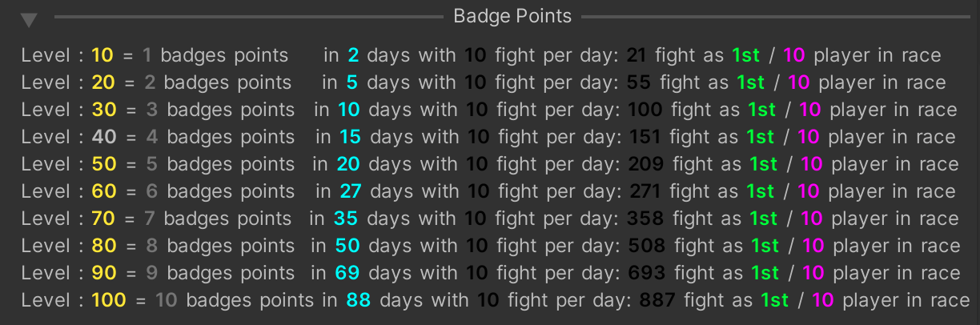Click the yellow Level 20 number
The image size is (980, 325).
click(x=103, y=82)
